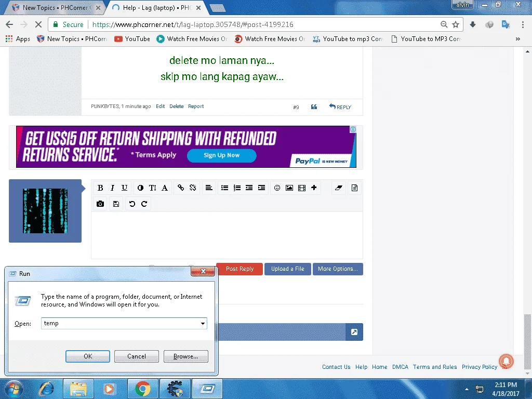Click Browse in the Run dialog

pos(185,356)
